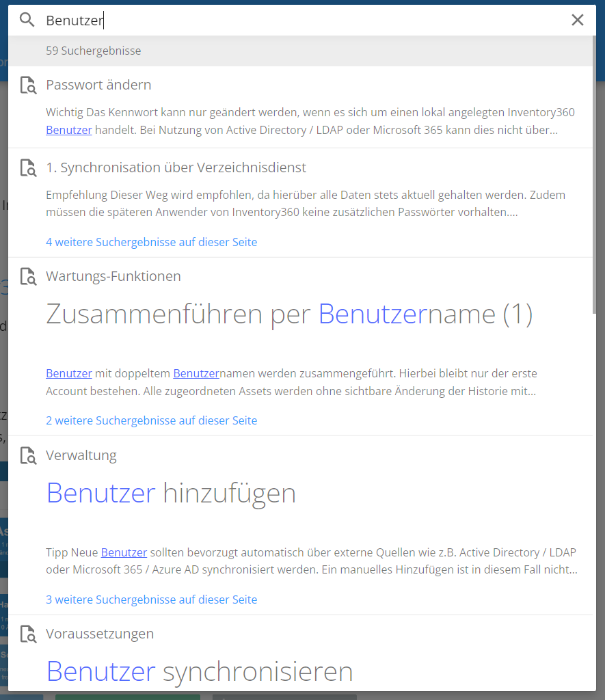605x700 pixels.
Task: Click page icon next to Synchronisation über Verzeichnisdienst
Action: tap(28, 168)
